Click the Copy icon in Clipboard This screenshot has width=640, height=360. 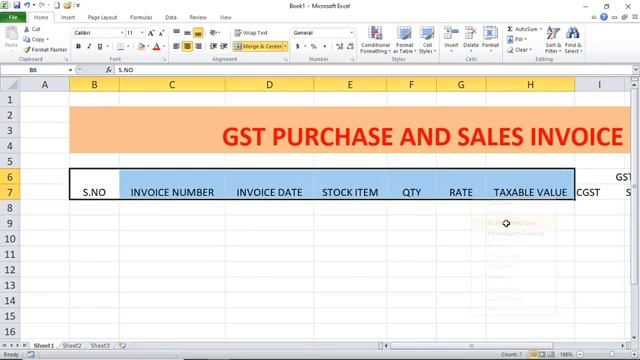[27, 40]
